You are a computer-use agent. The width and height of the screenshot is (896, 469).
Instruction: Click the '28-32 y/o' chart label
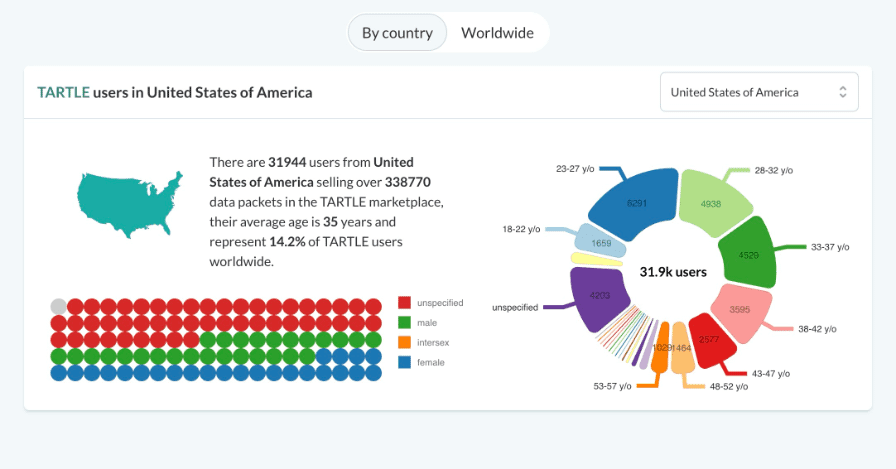click(774, 170)
